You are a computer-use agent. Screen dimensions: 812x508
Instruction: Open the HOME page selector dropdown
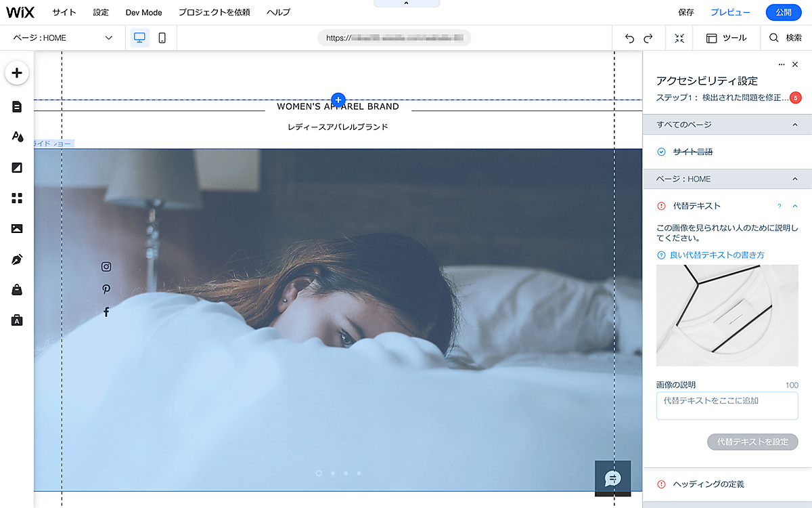pyautogui.click(x=62, y=38)
